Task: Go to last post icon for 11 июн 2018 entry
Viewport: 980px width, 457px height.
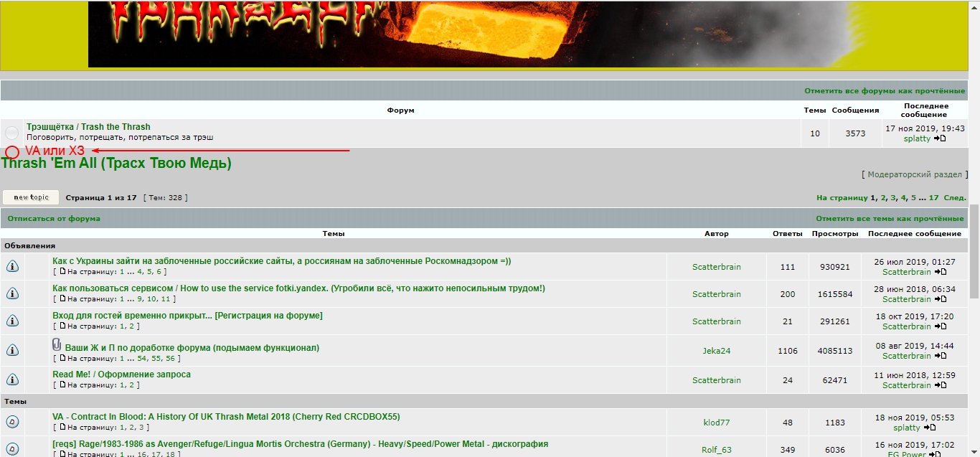Action: pyautogui.click(x=940, y=385)
